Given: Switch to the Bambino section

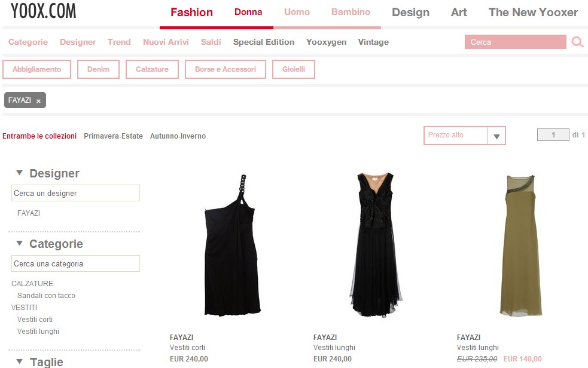Looking at the screenshot, I should [351, 12].
